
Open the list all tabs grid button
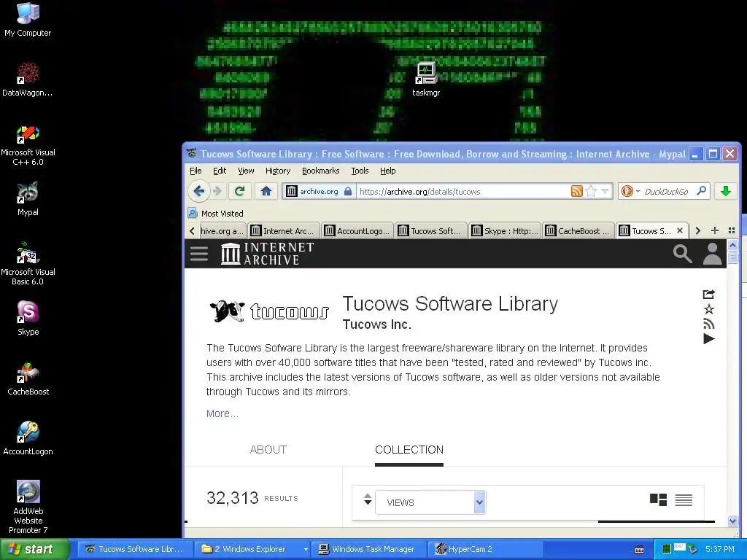[x=731, y=230]
